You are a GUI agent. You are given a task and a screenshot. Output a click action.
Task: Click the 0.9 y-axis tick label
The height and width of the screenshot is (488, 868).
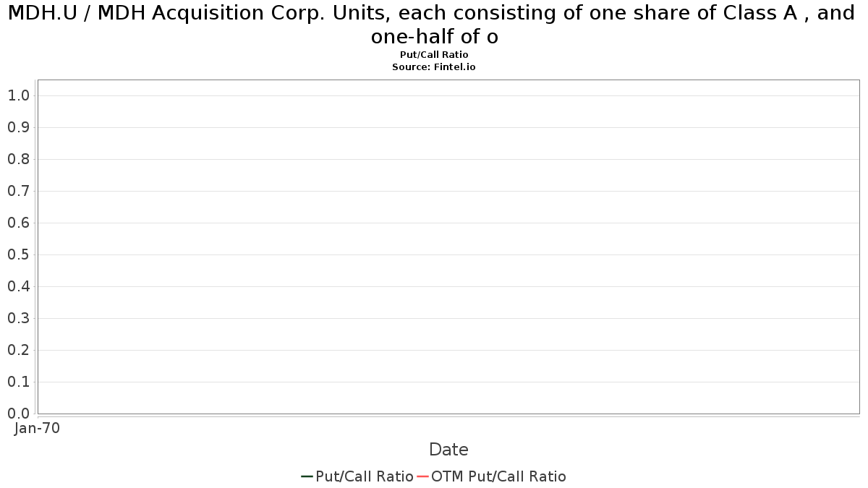pos(19,127)
